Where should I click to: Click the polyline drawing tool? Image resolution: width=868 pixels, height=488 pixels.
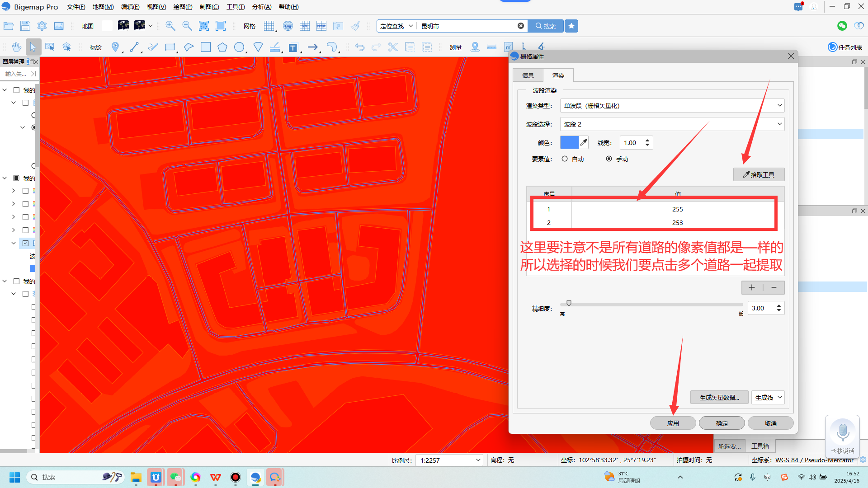(x=134, y=47)
